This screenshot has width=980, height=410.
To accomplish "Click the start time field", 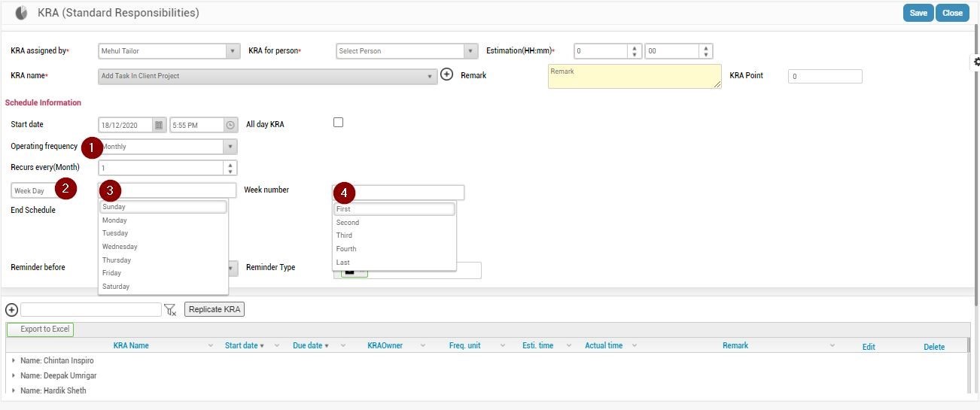I will click(x=197, y=125).
